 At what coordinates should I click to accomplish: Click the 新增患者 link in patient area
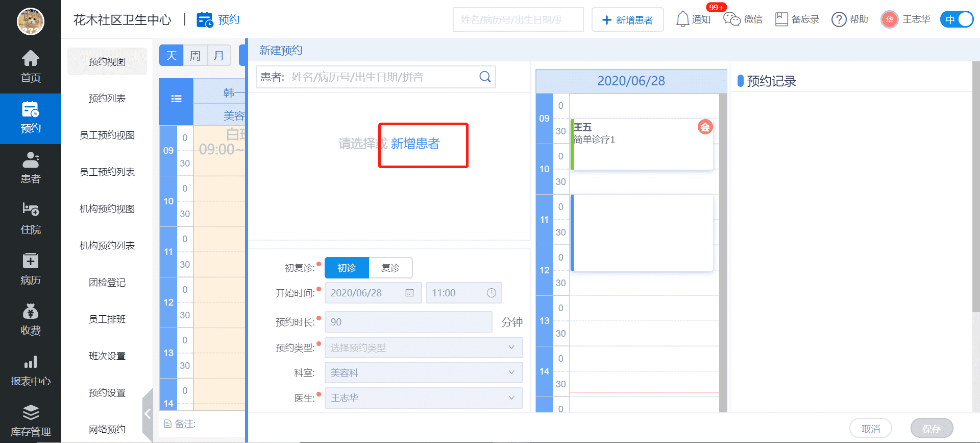415,144
